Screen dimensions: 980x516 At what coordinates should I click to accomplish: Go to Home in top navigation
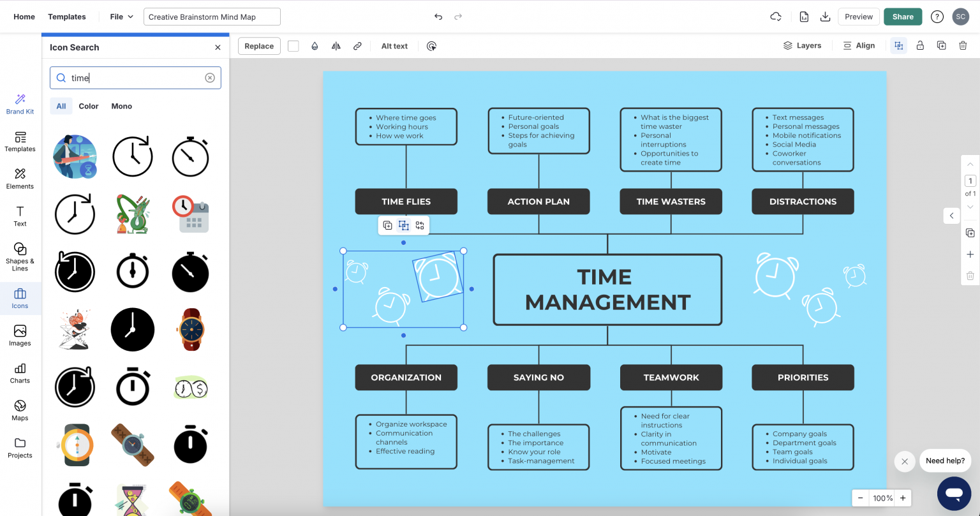click(x=24, y=17)
